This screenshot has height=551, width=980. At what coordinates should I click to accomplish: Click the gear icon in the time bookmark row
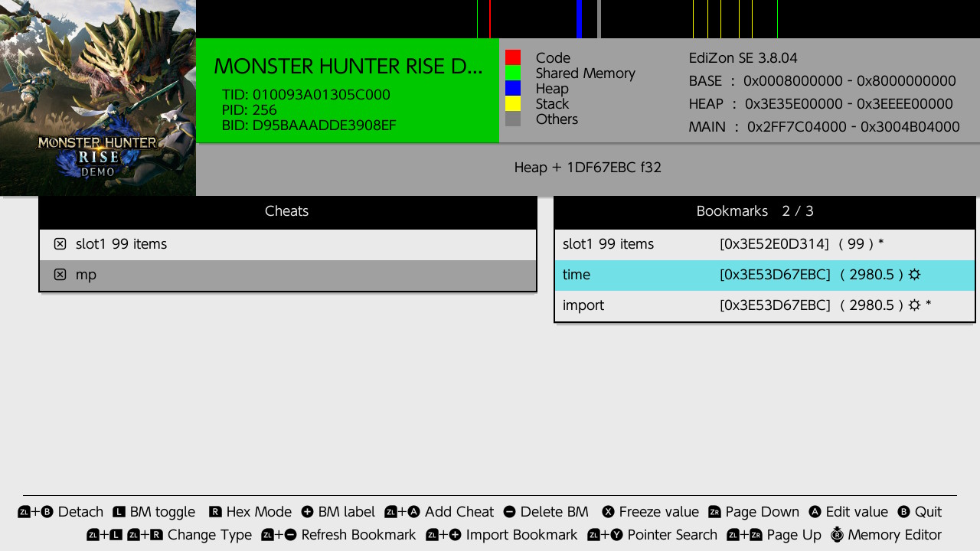click(x=913, y=275)
